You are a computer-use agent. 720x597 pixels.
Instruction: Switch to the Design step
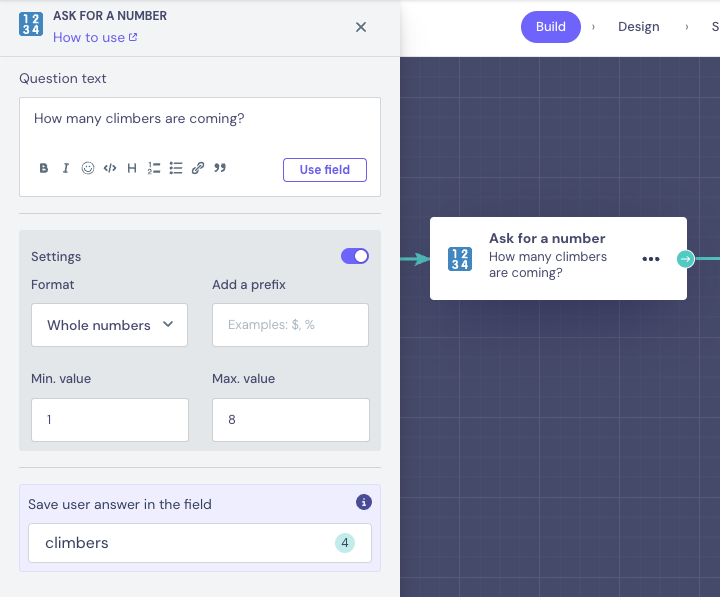click(x=639, y=27)
